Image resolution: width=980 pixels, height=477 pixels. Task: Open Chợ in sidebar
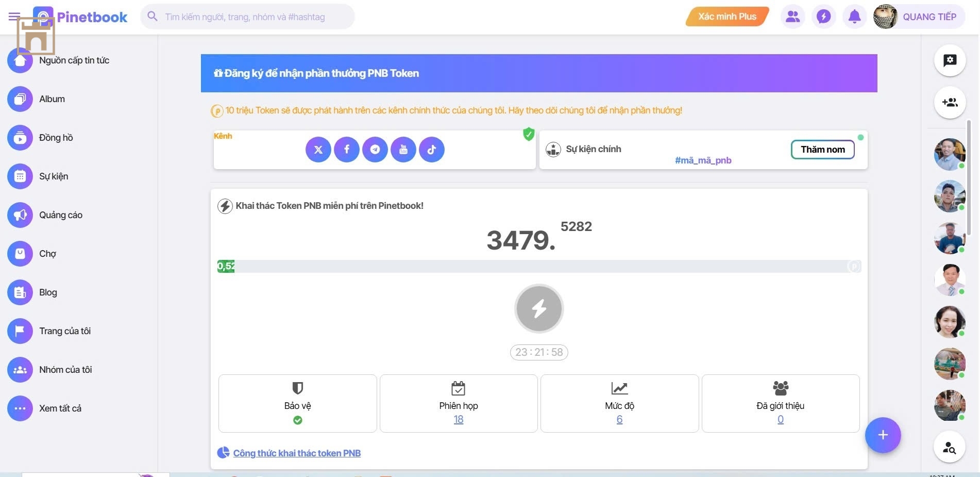tap(32, 254)
